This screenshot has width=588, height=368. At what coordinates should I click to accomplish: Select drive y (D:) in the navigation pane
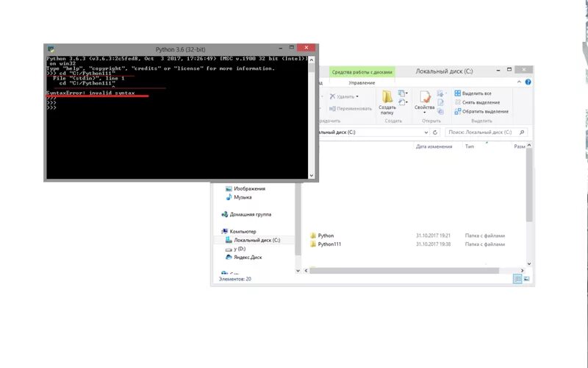(x=235, y=249)
